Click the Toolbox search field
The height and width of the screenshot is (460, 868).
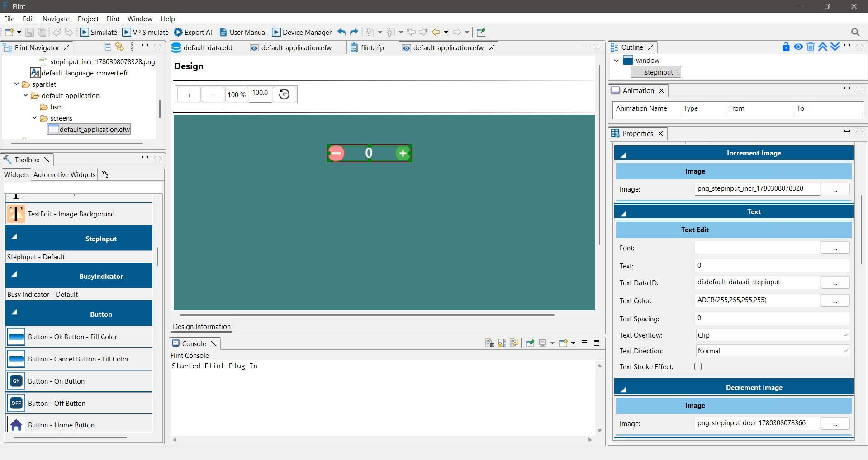(83, 187)
